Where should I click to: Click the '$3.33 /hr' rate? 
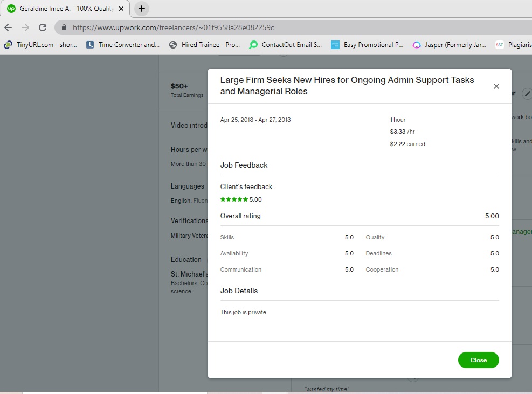pyautogui.click(x=403, y=132)
